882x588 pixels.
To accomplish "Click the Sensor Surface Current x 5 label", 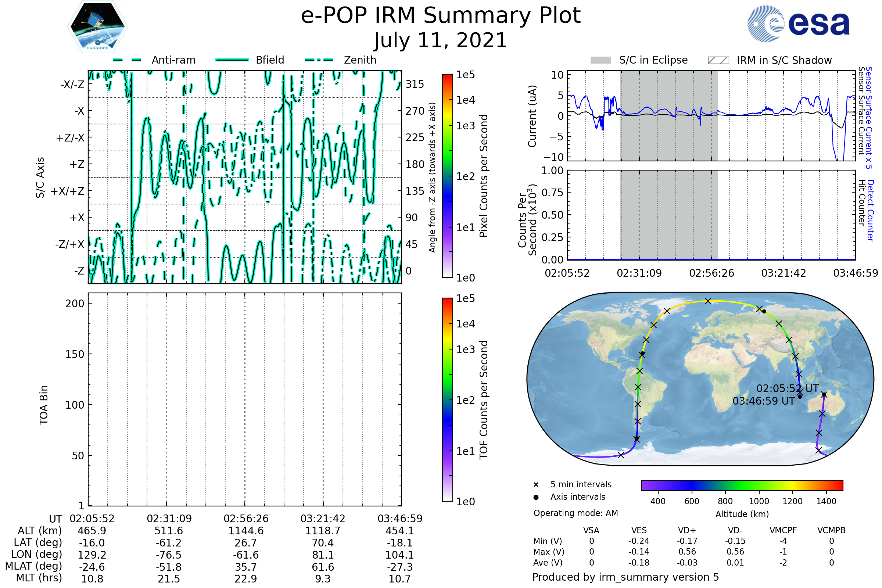I will [x=869, y=118].
